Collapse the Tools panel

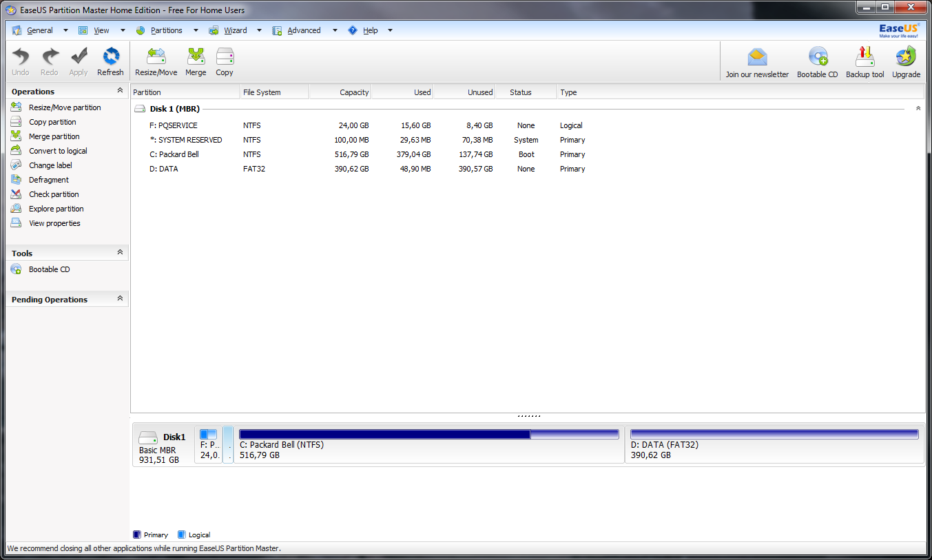pos(120,252)
